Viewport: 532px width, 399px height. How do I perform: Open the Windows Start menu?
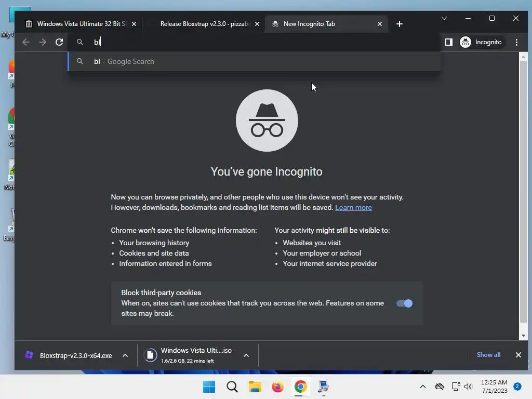click(209, 387)
